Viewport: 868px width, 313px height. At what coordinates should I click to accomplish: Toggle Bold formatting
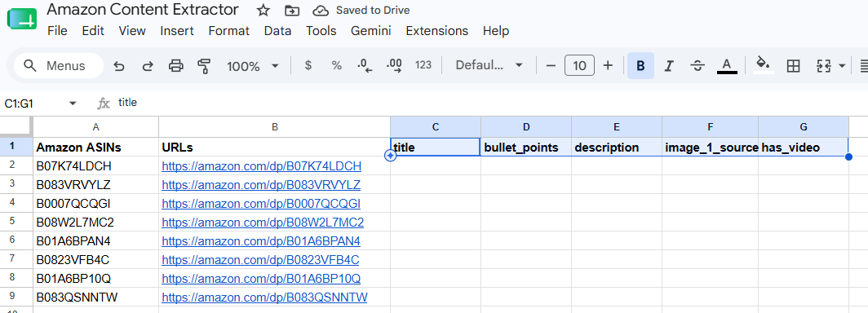(x=640, y=66)
